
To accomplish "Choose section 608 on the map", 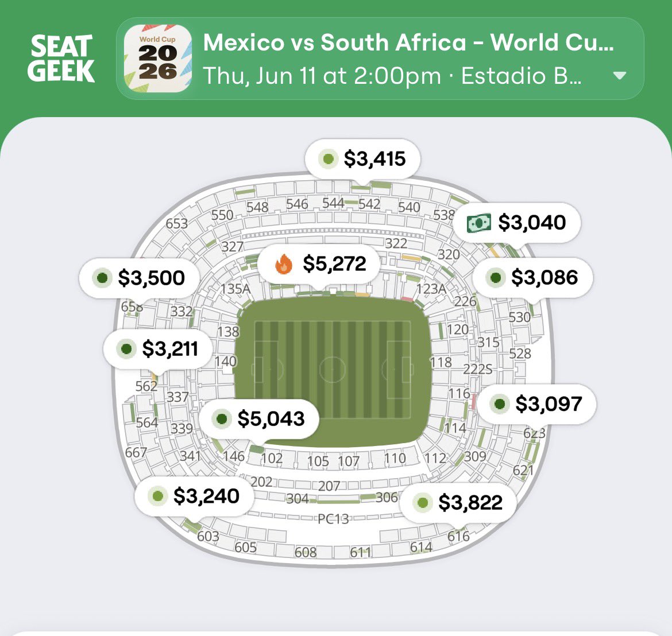I will [x=306, y=552].
